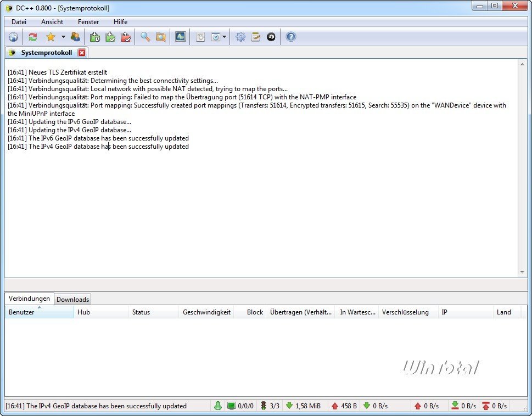This screenshot has height=416, width=532.
Task: Click log line Failed to map Übertragung port
Action: point(182,97)
